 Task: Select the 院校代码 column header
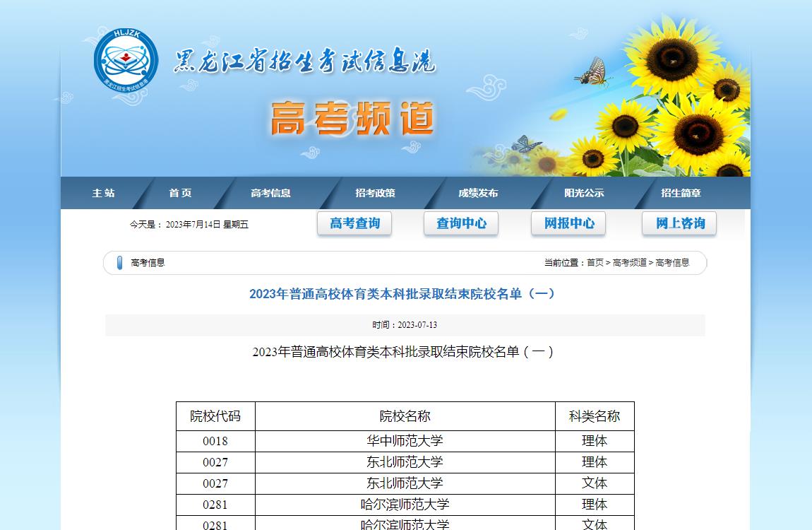click(x=215, y=416)
